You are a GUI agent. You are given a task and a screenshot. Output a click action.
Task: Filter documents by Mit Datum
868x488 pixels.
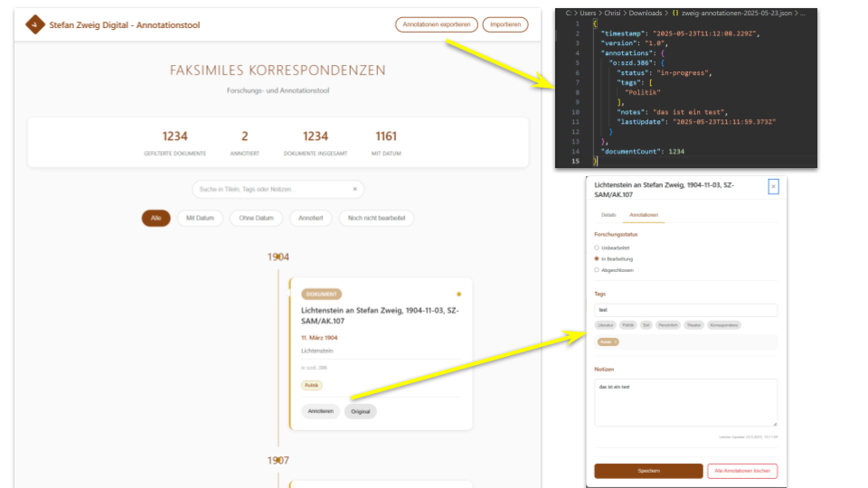(x=200, y=218)
